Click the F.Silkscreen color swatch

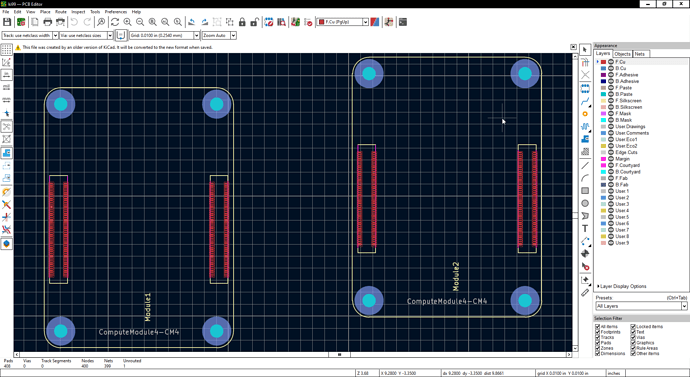pos(604,101)
